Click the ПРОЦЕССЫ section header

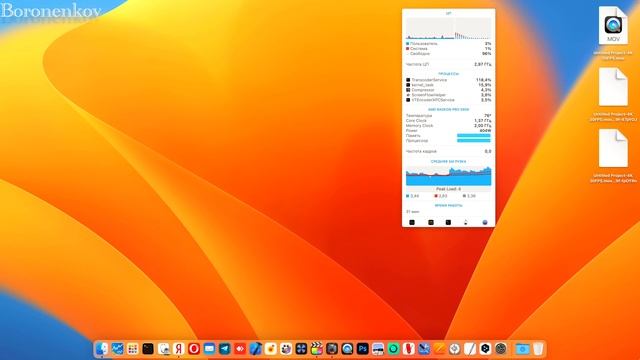tap(449, 74)
